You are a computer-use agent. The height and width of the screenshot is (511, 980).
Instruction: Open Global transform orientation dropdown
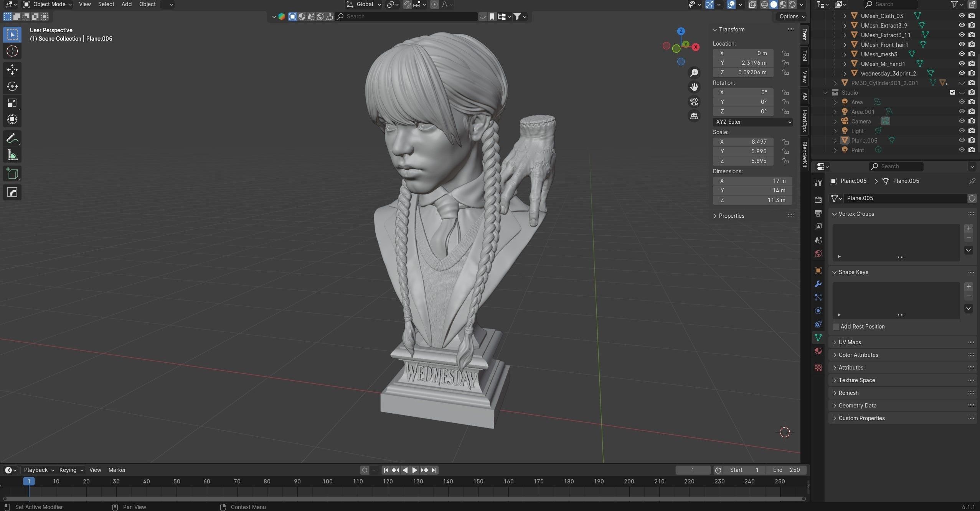[x=364, y=4]
